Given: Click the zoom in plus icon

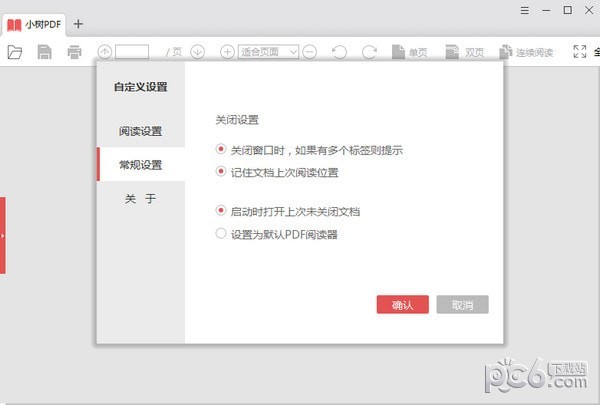Looking at the screenshot, I should click(227, 52).
